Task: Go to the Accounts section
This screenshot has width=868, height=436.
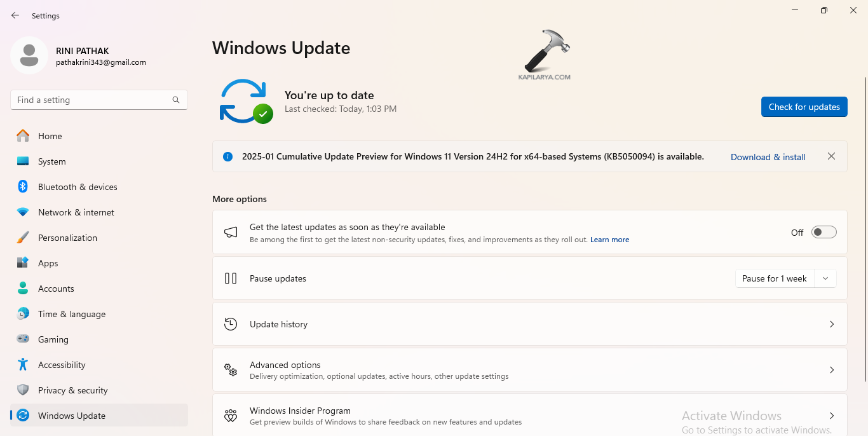Action: coord(56,289)
